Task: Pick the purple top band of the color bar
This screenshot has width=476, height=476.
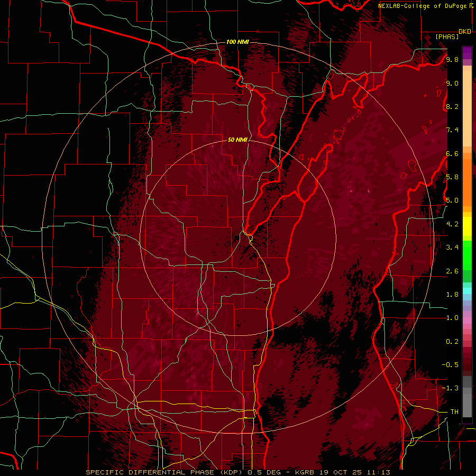Action: pyautogui.click(x=467, y=53)
